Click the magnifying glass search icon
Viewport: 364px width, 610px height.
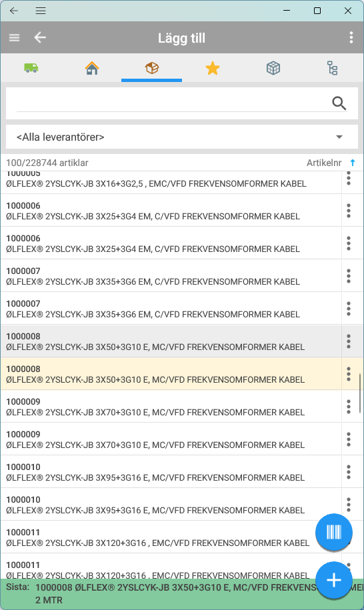click(339, 103)
